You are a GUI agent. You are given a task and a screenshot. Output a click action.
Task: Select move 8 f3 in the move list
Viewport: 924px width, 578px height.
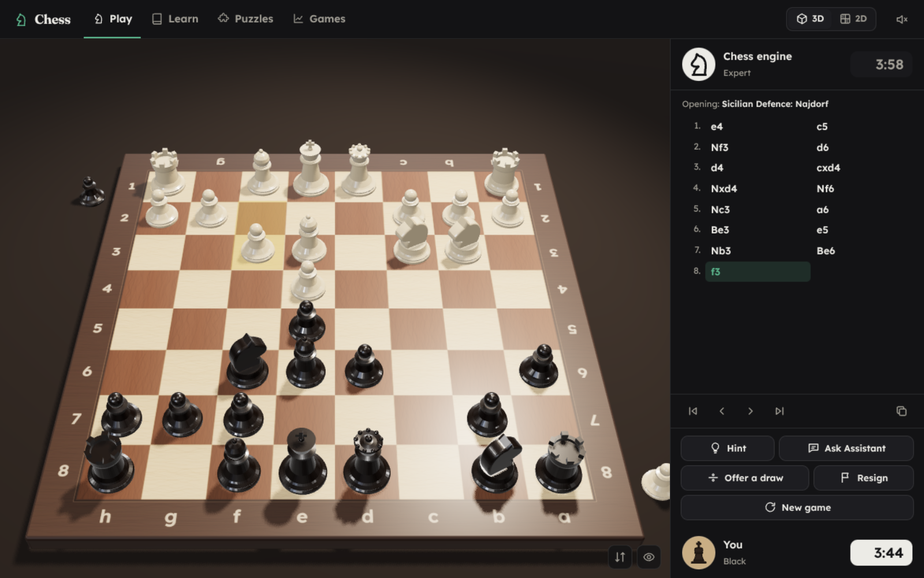tap(758, 272)
